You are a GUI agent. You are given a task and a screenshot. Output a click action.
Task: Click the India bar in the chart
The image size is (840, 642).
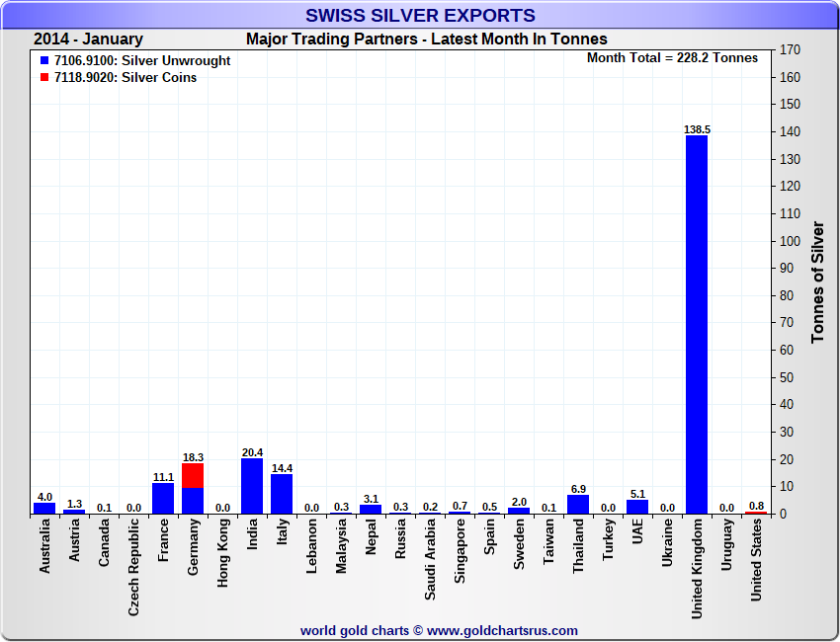[252, 486]
